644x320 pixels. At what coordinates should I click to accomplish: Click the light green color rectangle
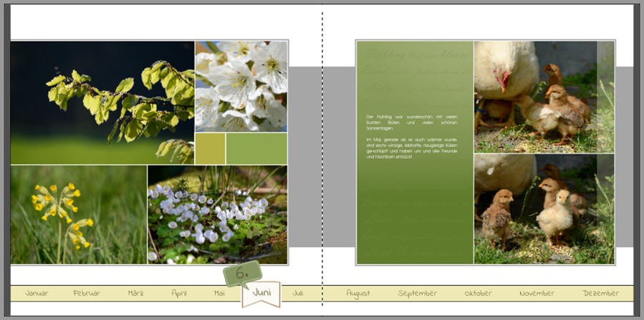tap(256, 148)
